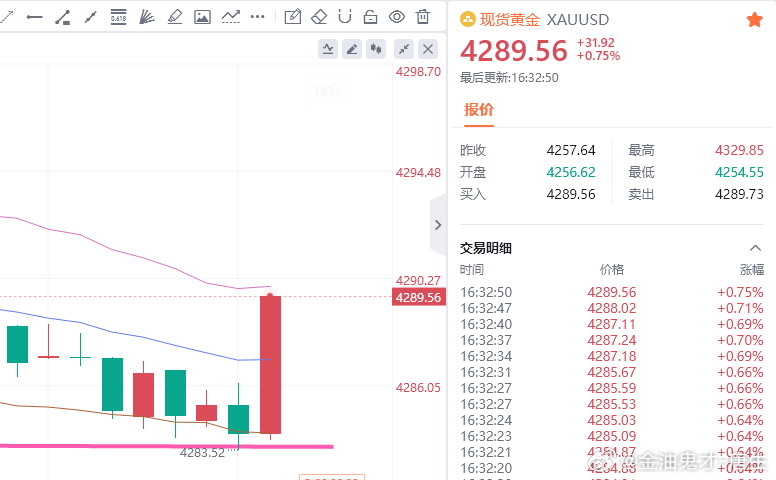
Task: Toggle drawings visibility eye icon
Action: pyautogui.click(x=396, y=17)
